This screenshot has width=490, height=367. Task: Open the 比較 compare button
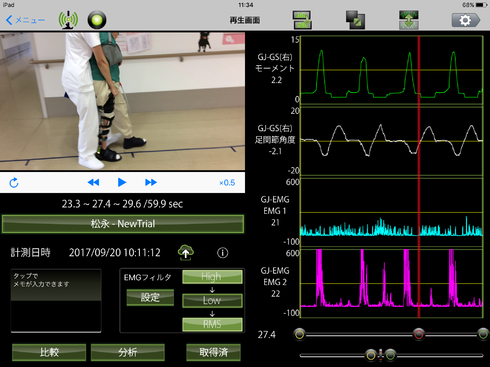click(49, 352)
